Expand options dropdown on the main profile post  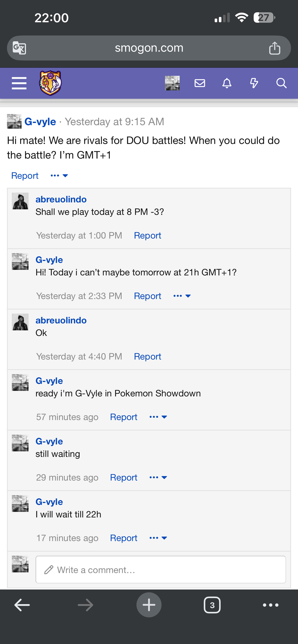click(59, 176)
